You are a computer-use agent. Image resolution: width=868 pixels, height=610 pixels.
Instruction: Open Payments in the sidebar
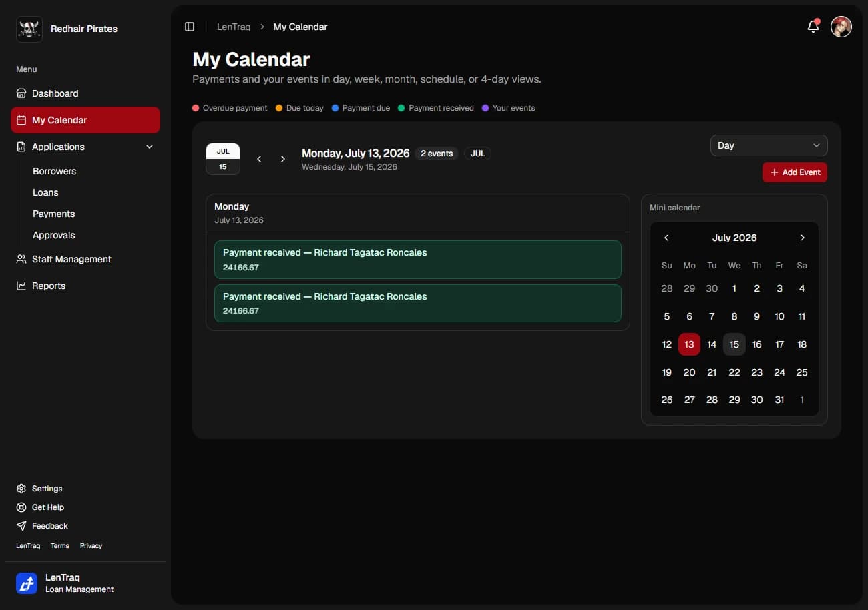pyautogui.click(x=53, y=214)
